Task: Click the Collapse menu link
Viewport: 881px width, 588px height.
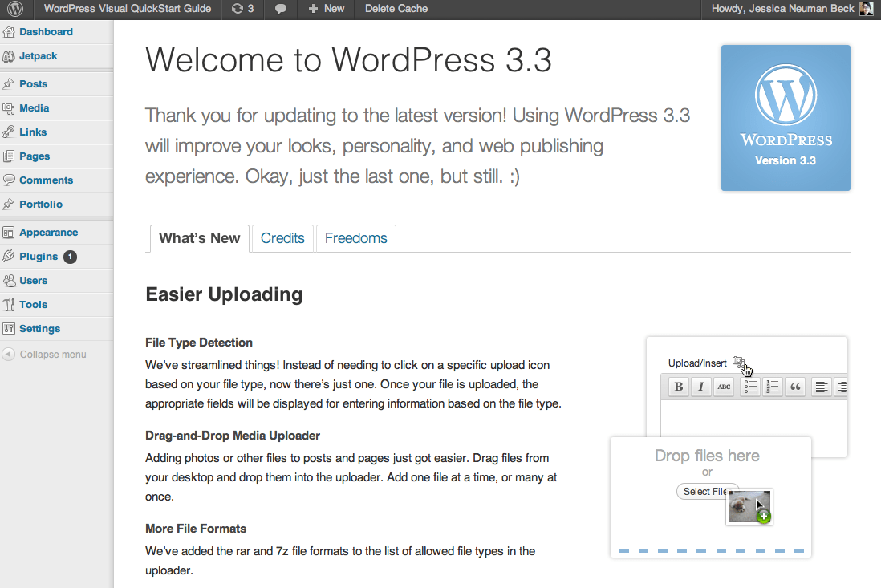Action: (x=53, y=355)
